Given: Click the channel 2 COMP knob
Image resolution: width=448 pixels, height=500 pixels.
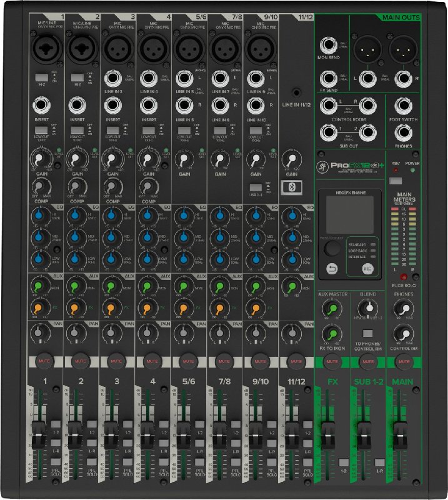Looking at the screenshot, I should coord(76,186).
